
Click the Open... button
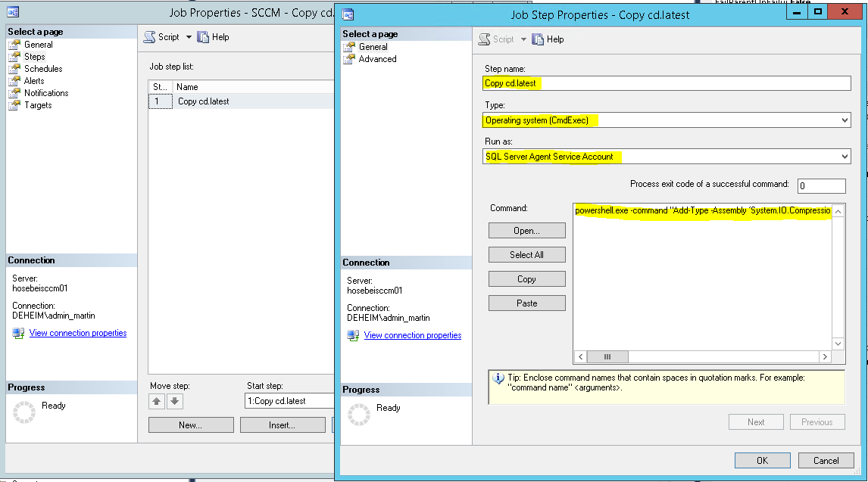pyautogui.click(x=527, y=231)
